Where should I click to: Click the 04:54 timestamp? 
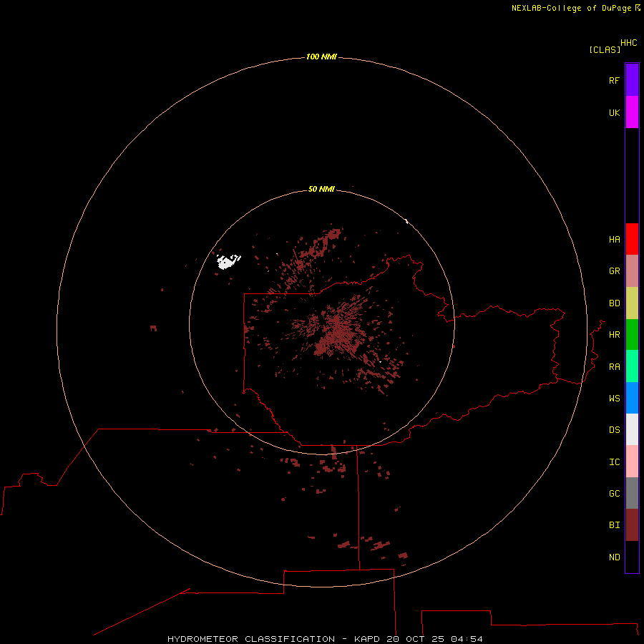[467, 639]
